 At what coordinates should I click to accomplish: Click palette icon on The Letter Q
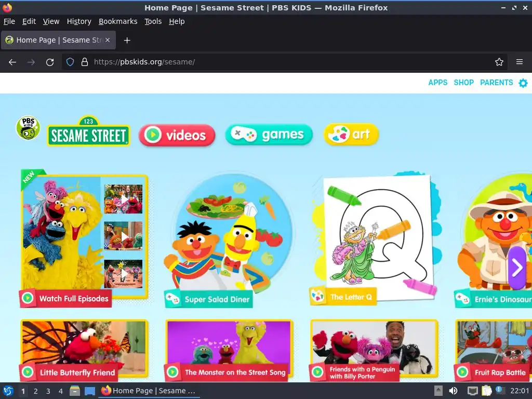click(317, 296)
